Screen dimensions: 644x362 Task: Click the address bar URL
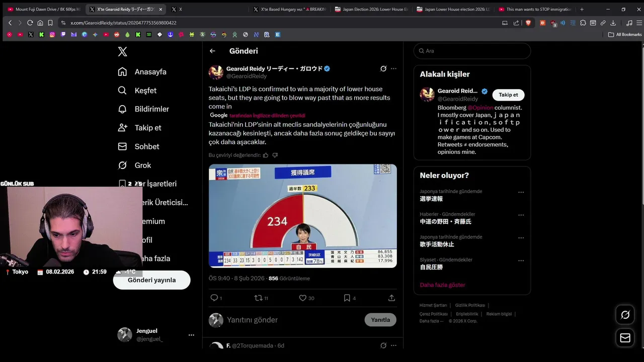pos(123,23)
